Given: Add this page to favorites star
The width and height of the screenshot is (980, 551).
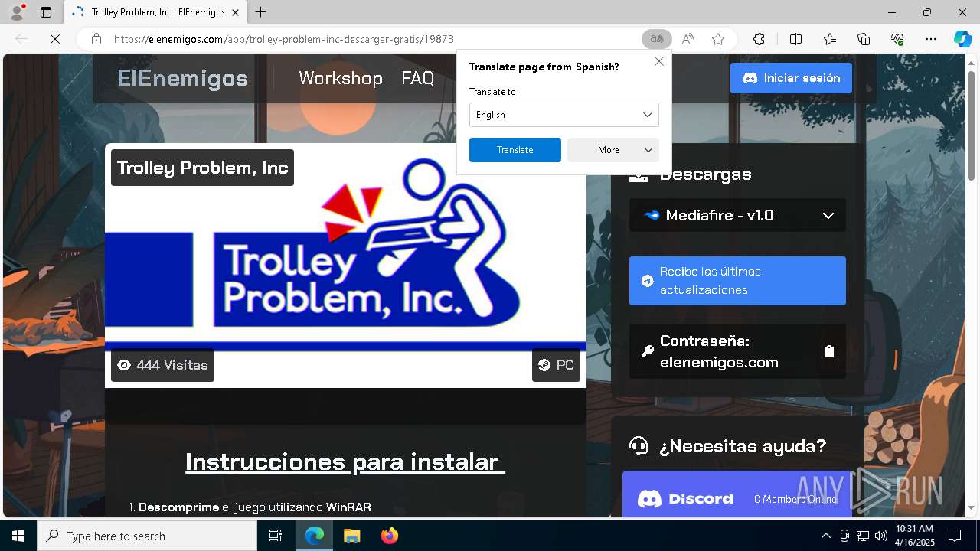Looking at the screenshot, I should [718, 39].
